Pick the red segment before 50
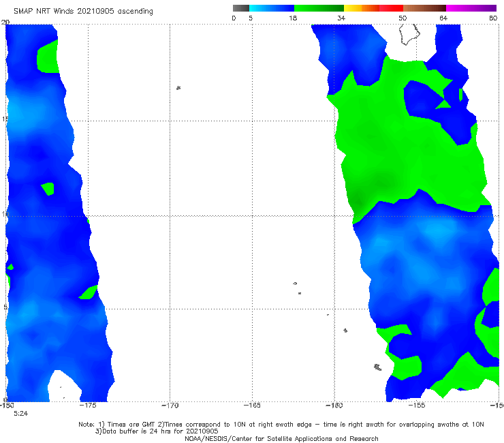The width and height of the screenshot is (504, 443). click(391, 8)
